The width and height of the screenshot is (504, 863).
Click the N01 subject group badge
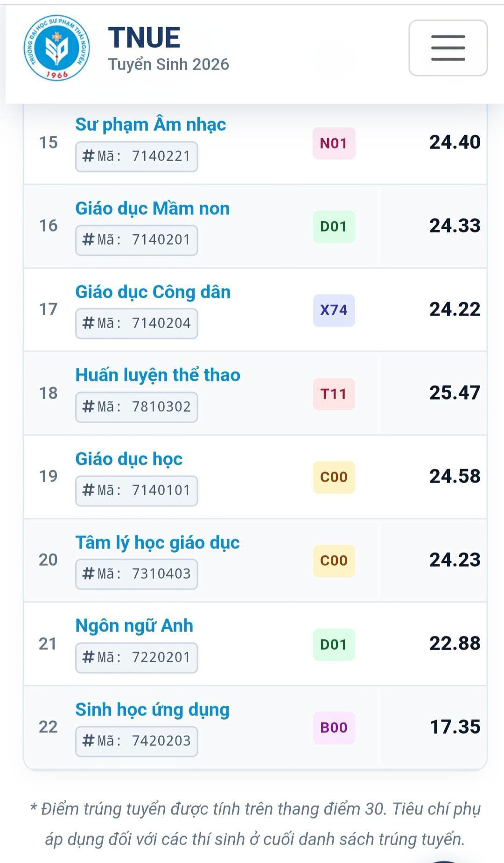(x=334, y=143)
